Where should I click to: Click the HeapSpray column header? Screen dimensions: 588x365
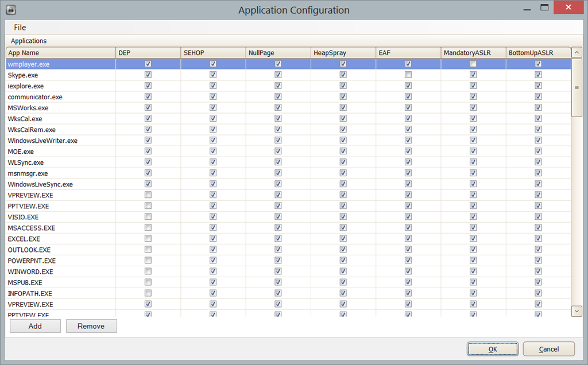343,53
